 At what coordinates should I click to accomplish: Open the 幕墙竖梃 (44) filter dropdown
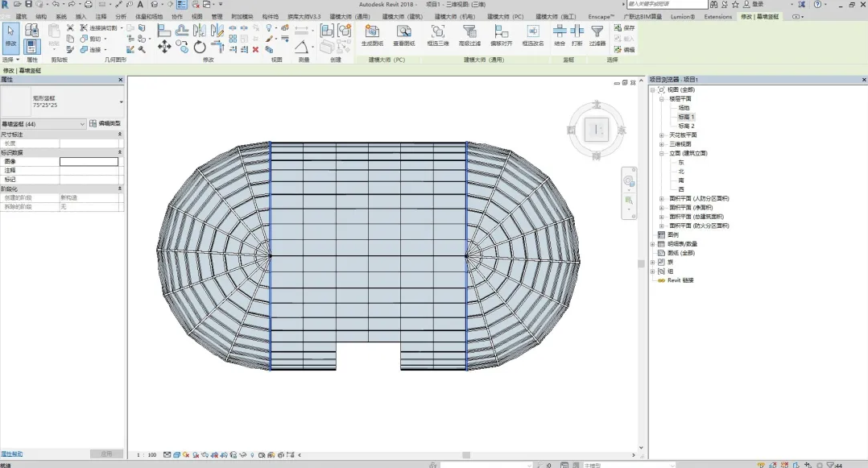[82, 124]
